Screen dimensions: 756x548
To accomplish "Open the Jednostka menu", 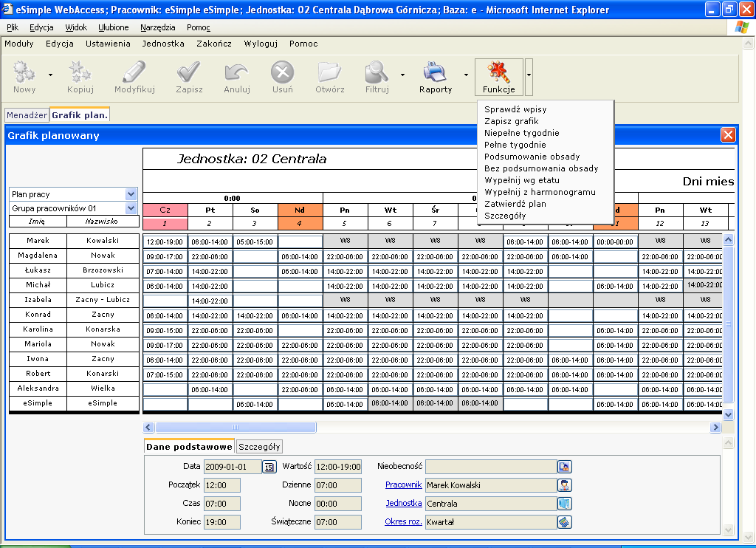I will [x=163, y=44].
